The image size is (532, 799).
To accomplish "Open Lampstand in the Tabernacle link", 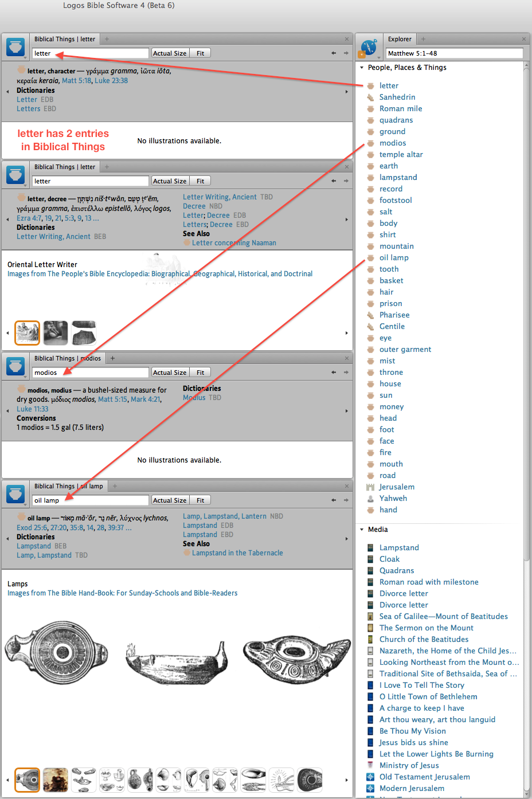I will (237, 553).
